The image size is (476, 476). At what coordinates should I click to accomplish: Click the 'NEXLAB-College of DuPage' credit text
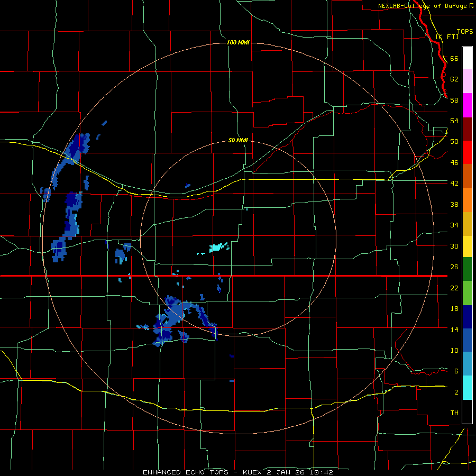[x=423, y=6]
